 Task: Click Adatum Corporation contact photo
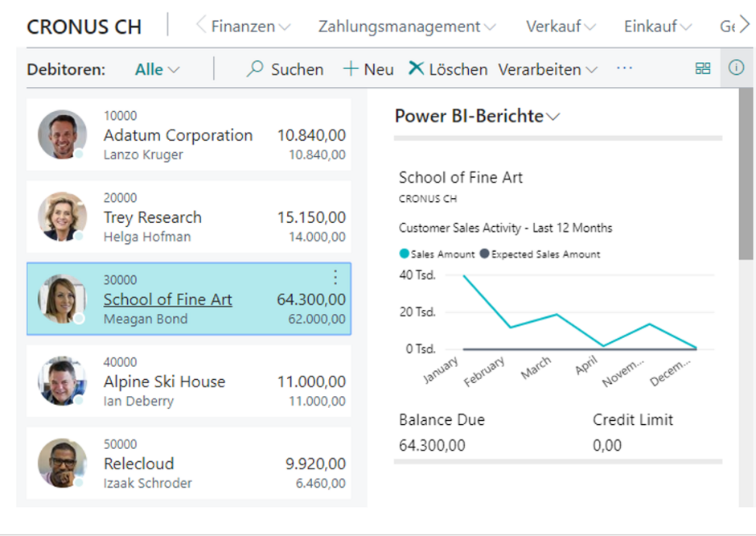[x=62, y=134]
